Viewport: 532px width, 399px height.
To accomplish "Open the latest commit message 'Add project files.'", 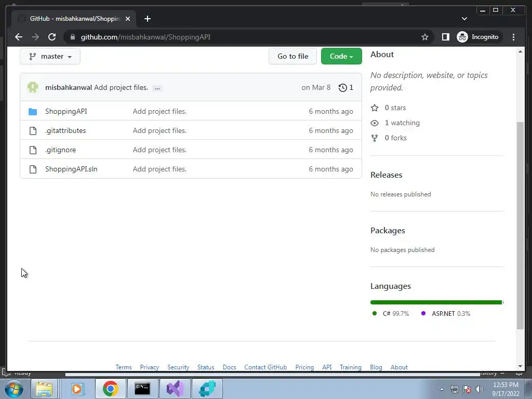I will (121, 87).
